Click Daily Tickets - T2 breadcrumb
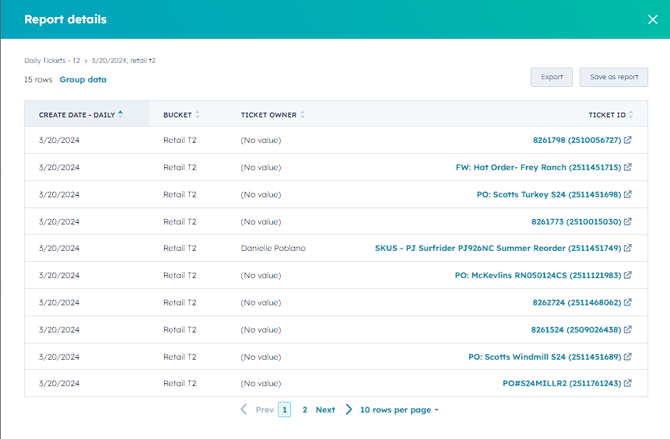The height and width of the screenshot is (439, 670). pos(52,61)
